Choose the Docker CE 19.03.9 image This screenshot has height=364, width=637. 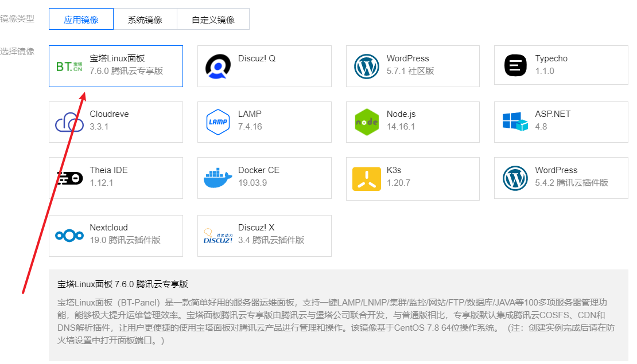pyautogui.click(x=265, y=178)
